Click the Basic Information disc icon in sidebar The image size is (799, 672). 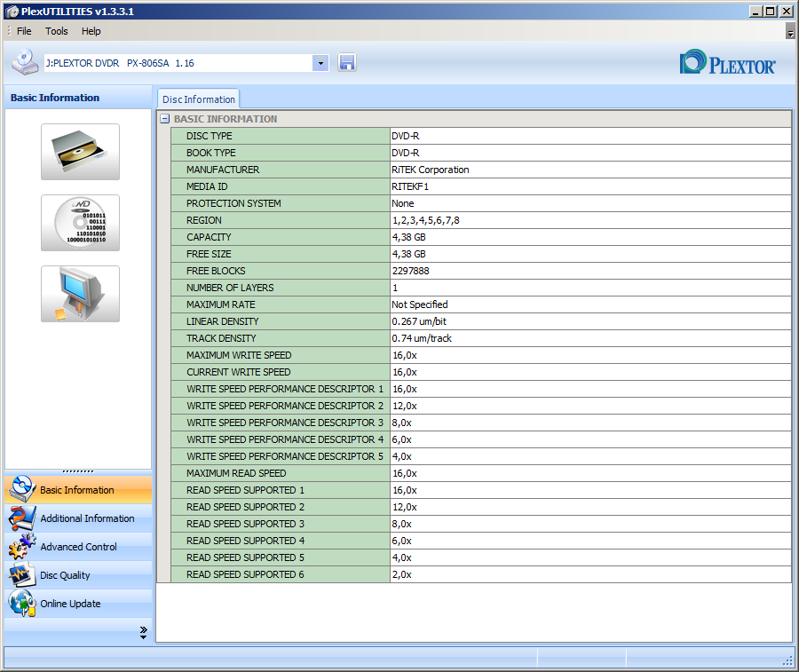click(22, 489)
